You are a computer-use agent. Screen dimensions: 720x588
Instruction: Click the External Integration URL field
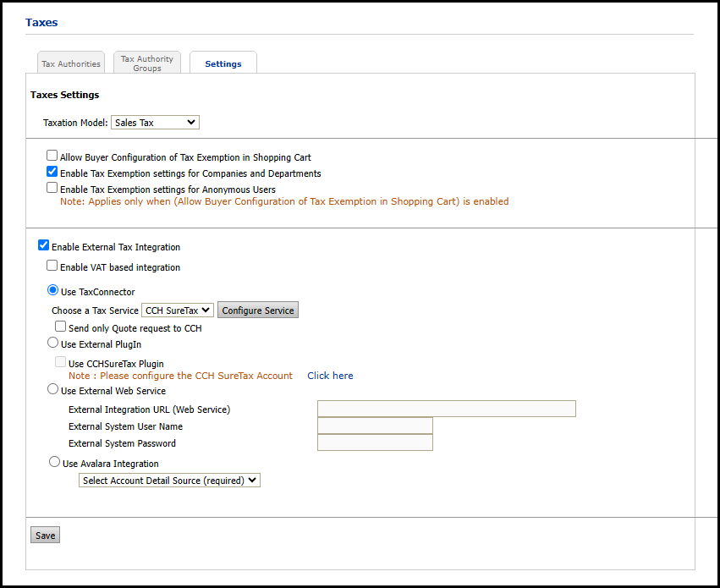(446, 409)
